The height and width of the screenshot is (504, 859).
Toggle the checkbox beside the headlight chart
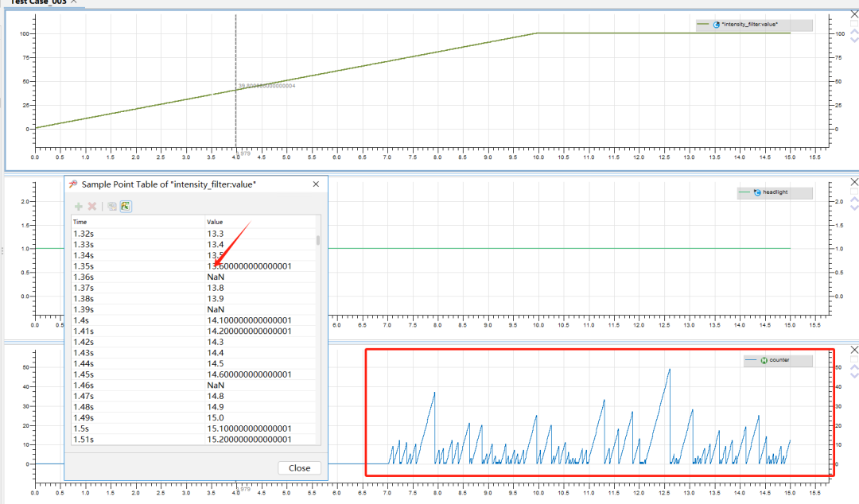pyautogui.click(x=854, y=192)
